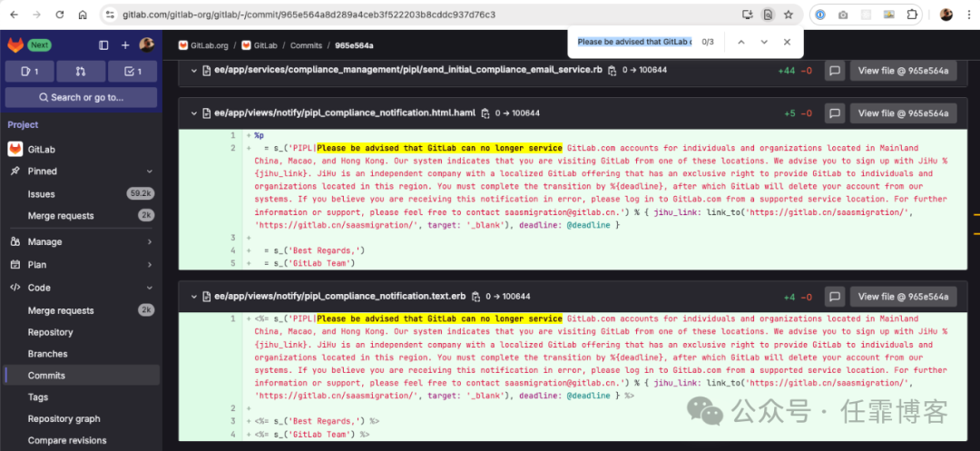
Task: Open the user avatar menu in the GitLab sidebar
Action: 147,44
